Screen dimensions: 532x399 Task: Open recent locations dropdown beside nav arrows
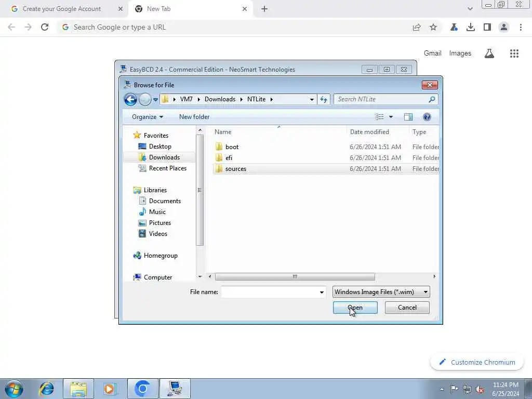[x=155, y=99]
